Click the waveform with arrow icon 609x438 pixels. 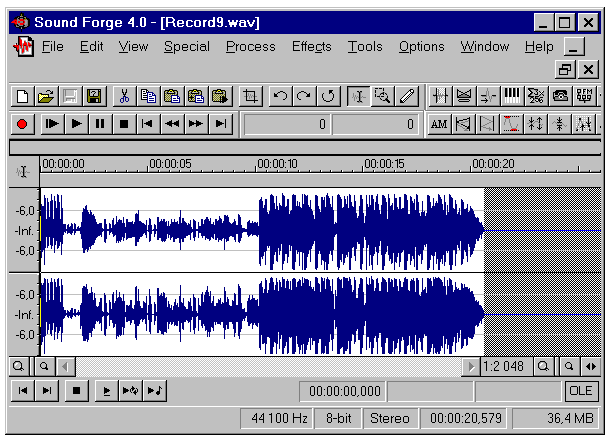(x=488, y=96)
